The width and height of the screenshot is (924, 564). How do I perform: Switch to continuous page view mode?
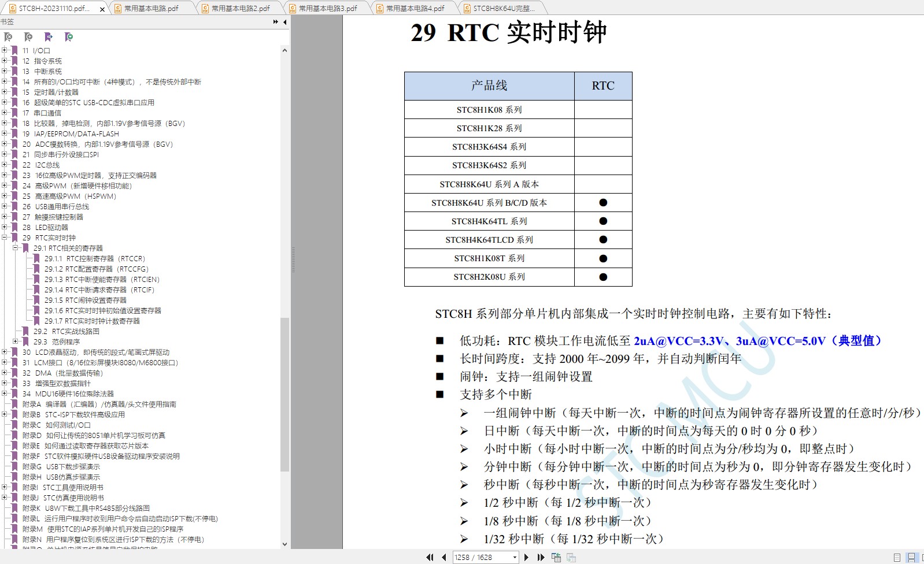click(911, 558)
